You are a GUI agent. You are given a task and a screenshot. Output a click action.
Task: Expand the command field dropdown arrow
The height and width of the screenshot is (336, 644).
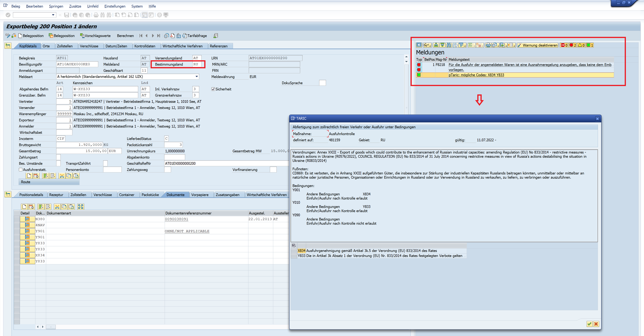point(53,15)
